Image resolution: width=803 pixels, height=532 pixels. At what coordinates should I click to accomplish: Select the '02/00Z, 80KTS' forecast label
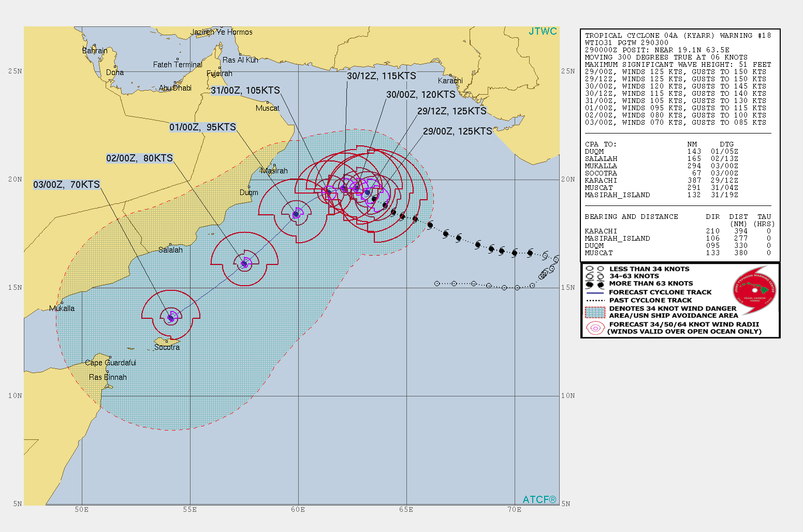(x=139, y=158)
